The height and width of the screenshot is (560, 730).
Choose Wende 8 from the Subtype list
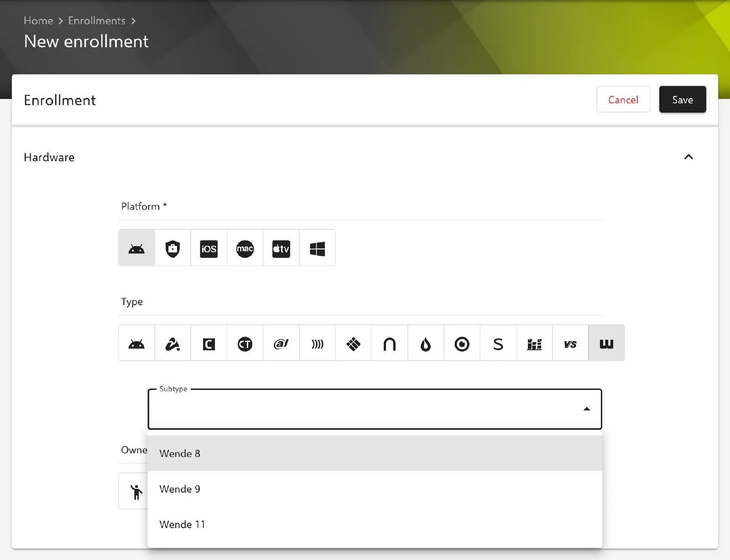375,453
